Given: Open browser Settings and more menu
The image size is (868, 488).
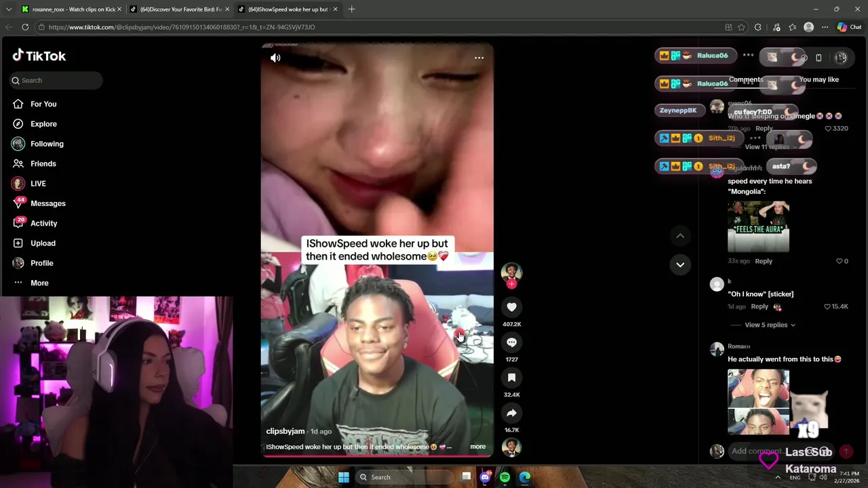Looking at the screenshot, I should click(825, 27).
